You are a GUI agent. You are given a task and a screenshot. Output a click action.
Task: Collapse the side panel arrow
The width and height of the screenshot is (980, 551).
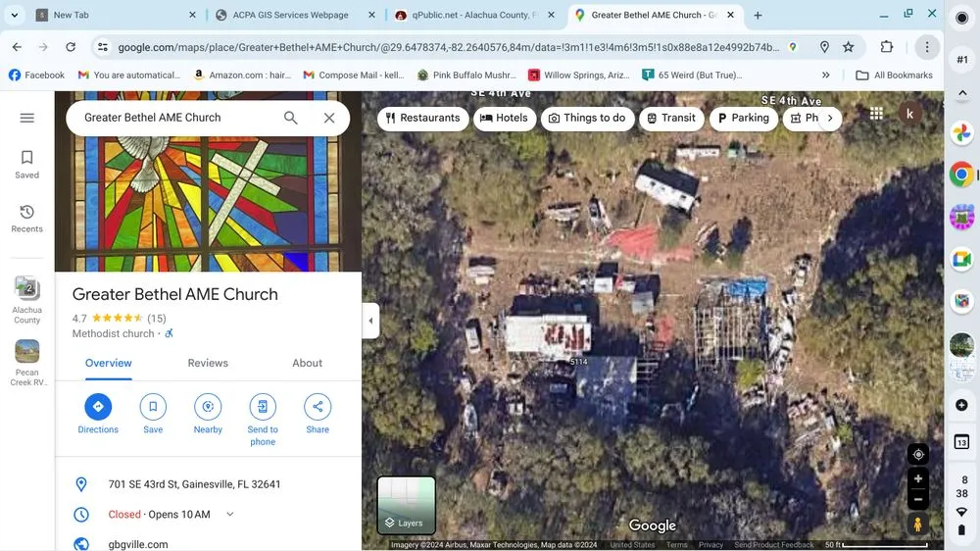(x=370, y=321)
